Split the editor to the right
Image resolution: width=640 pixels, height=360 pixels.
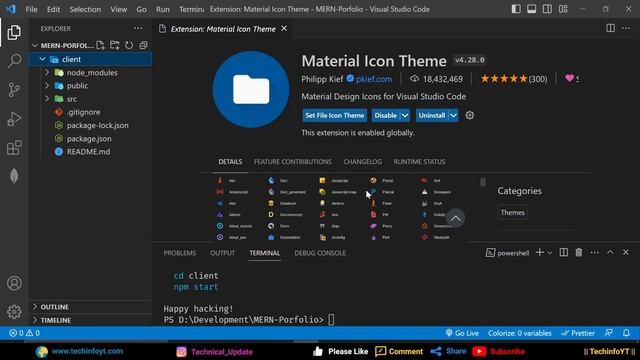click(x=610, y=28)
